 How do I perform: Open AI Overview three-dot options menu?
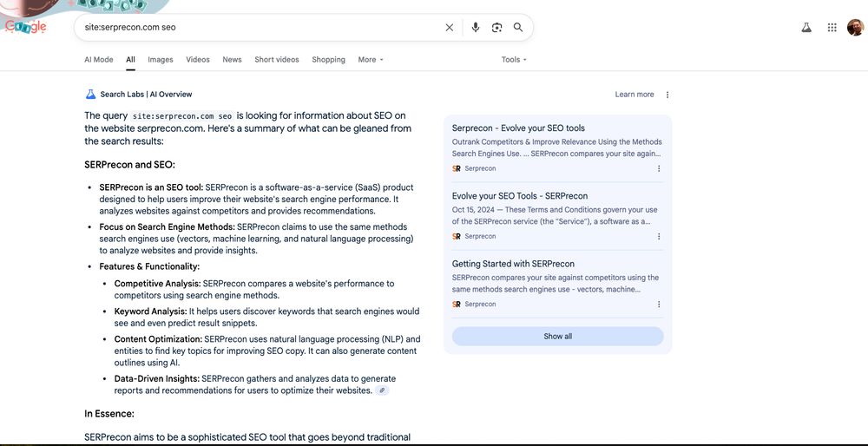(x=667, y=95)
